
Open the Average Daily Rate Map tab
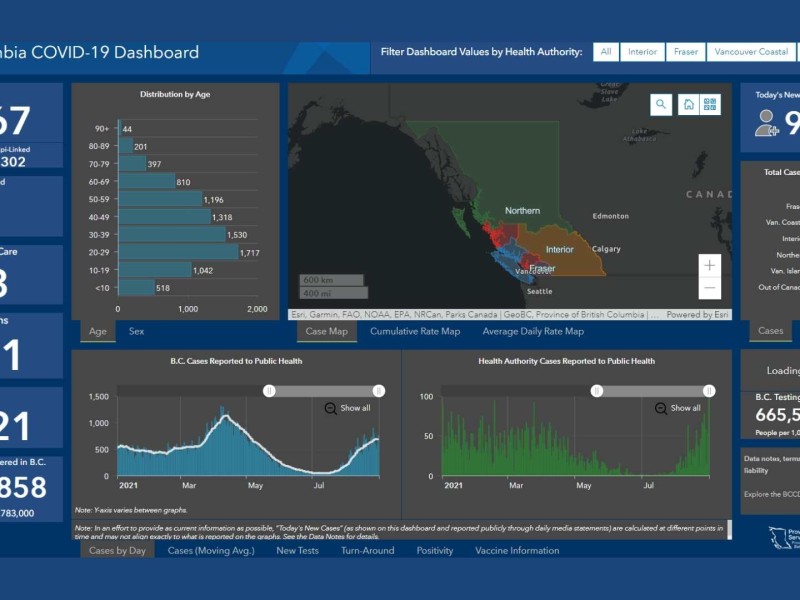[x=532, y=331]
